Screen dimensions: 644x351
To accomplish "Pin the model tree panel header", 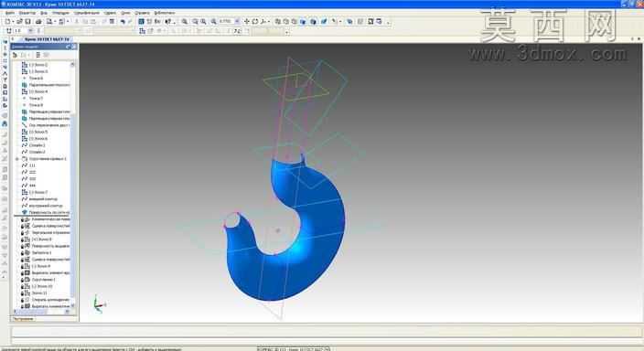I will (x=69, y=47).
